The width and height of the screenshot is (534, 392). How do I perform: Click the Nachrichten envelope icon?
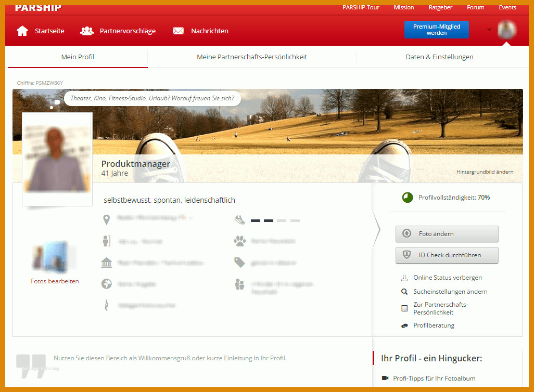tap(178, 31)
